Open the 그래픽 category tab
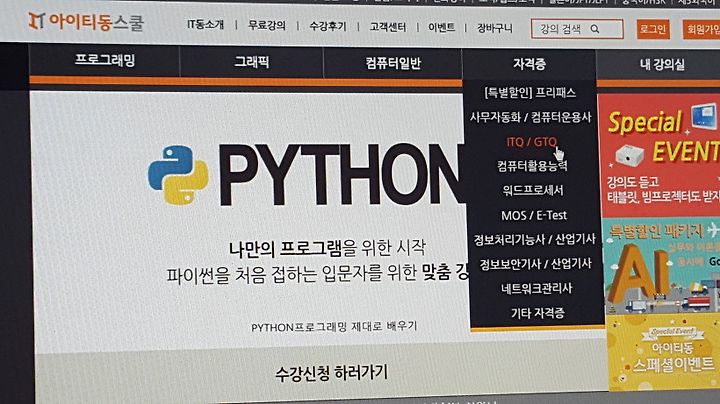720x404 pixels. (252, 62)
